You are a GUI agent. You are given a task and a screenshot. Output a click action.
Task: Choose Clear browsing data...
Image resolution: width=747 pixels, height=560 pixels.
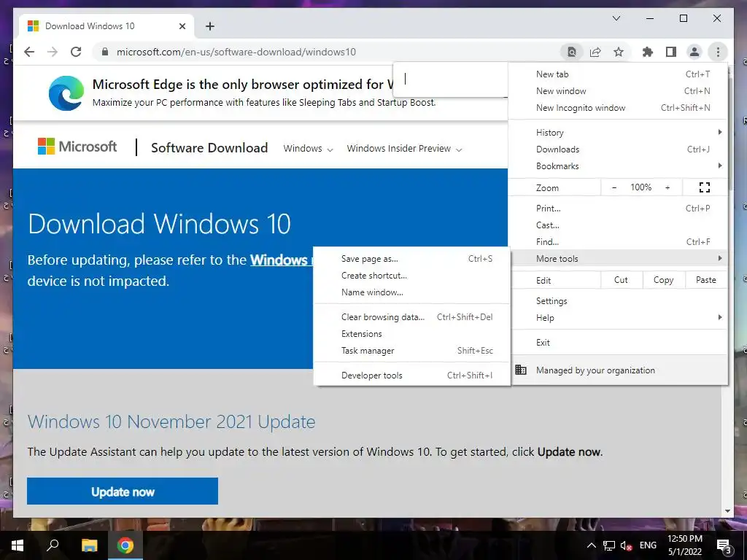[x=411, y=316]
